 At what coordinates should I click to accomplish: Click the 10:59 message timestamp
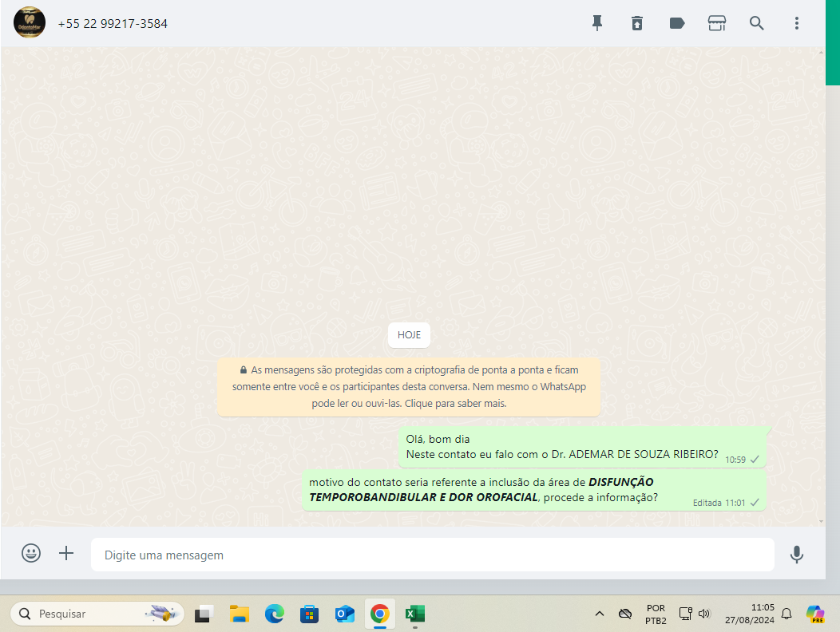735,460
